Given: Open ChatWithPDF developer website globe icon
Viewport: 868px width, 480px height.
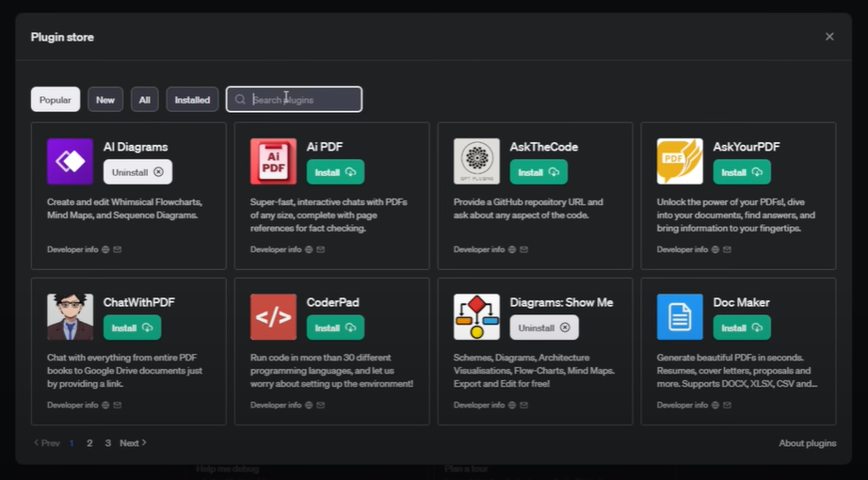Looking at the screenshot, I should [105, 406].
